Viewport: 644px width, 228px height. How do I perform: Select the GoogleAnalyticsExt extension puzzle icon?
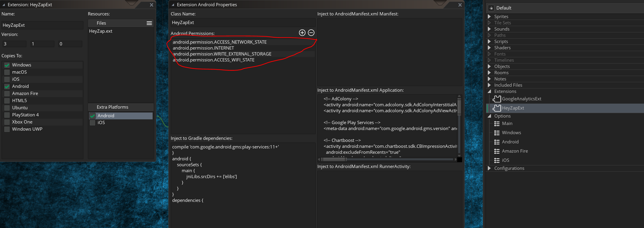(497, 99)
